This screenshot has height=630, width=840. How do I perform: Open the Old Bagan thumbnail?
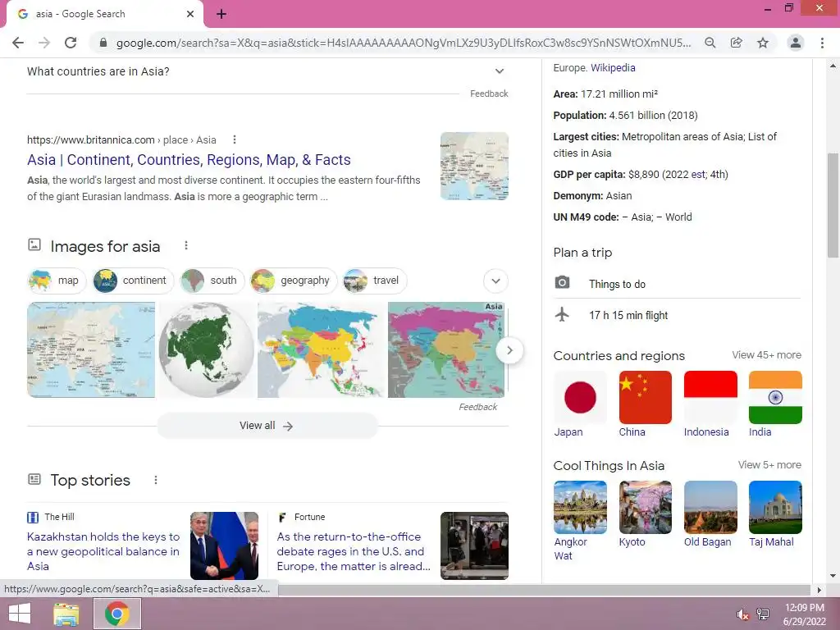tap(710, 507)
